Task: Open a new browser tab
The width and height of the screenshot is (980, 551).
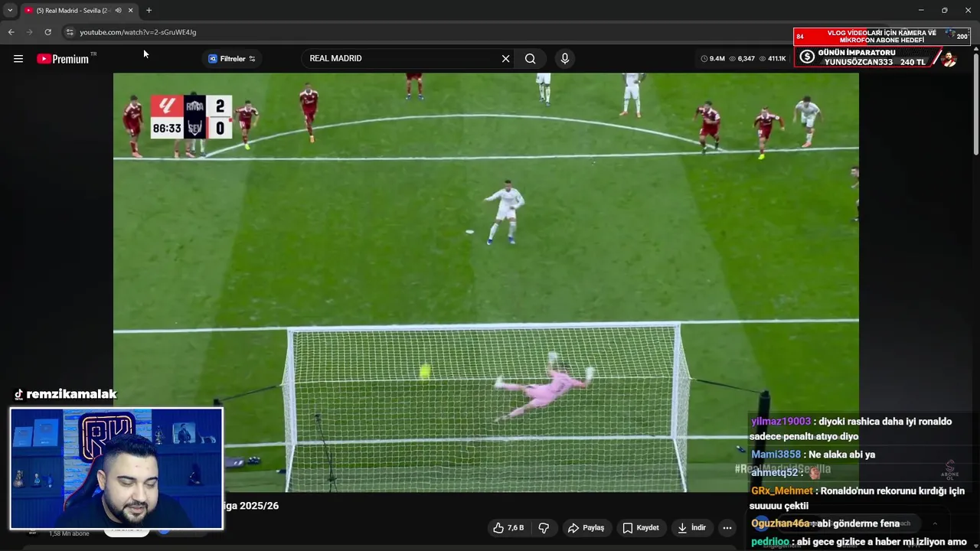Action: tap(149, 11)
